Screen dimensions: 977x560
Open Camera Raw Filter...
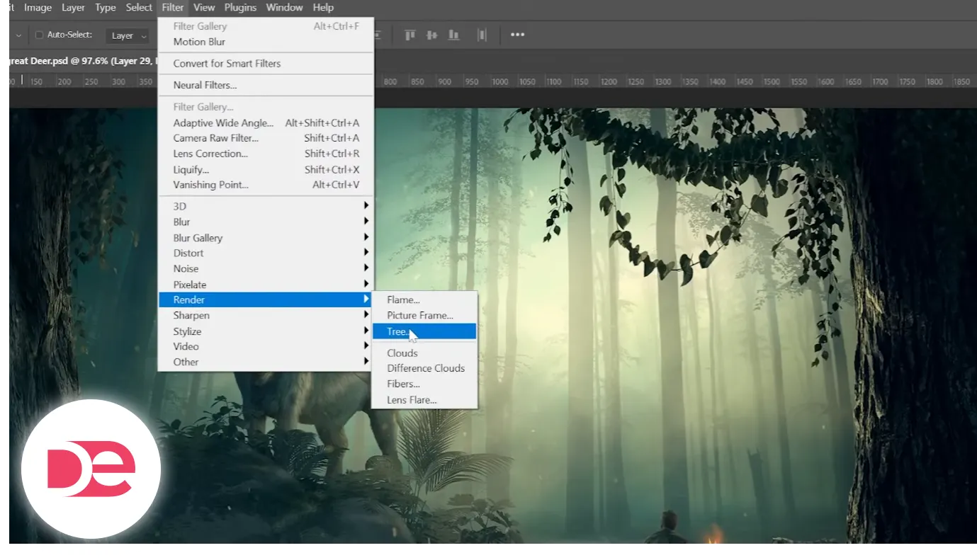266,139
